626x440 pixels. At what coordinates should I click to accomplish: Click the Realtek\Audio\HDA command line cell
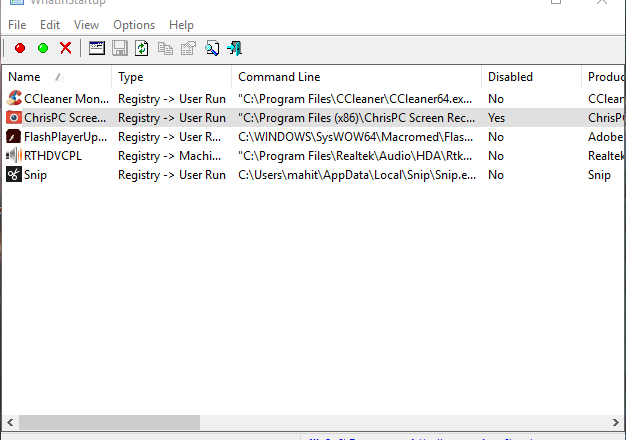[355, 156]
